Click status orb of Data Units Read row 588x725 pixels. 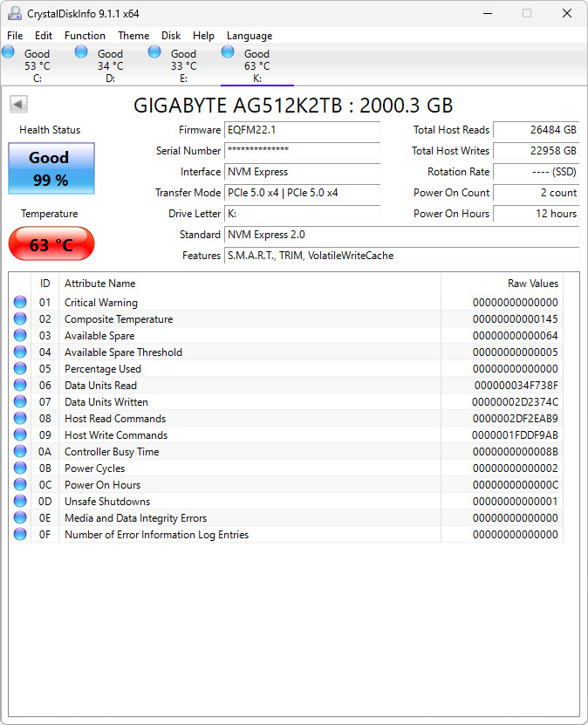[20, 385]
